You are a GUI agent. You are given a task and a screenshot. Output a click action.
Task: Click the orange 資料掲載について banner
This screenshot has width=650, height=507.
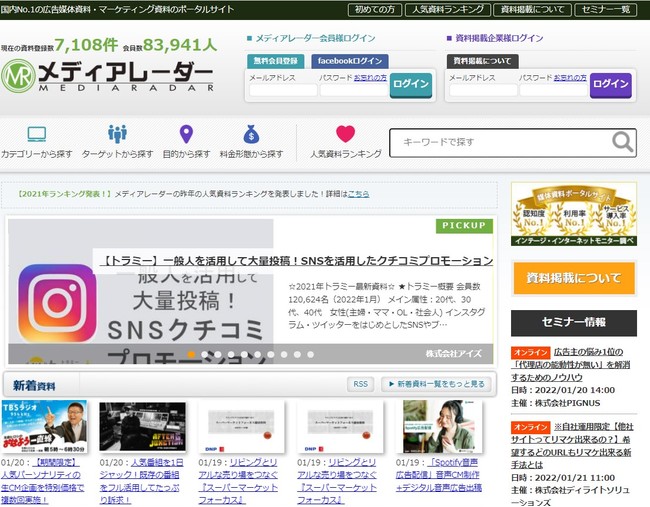coord(572,278)
